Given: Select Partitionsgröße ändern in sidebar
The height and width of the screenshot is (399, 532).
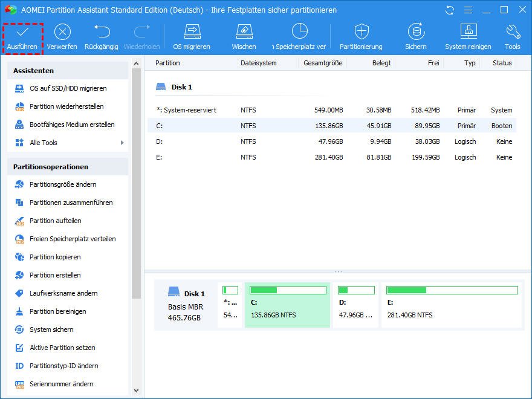Looking at the screenshot, I should tap(63, 184).
